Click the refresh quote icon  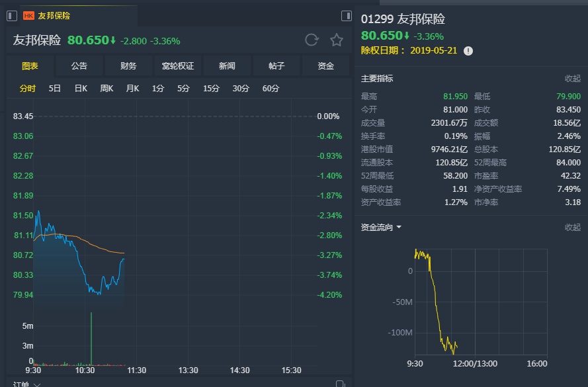point(312,40)
